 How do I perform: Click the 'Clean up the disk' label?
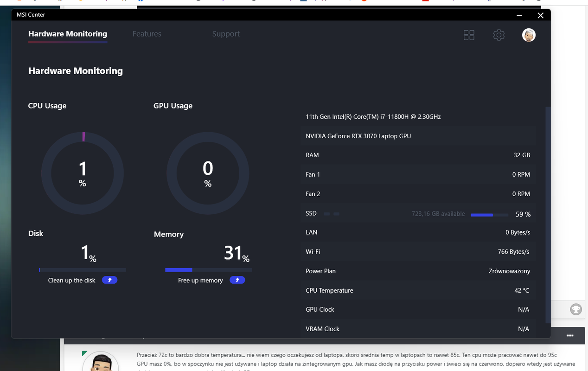[x=71, y=281]
